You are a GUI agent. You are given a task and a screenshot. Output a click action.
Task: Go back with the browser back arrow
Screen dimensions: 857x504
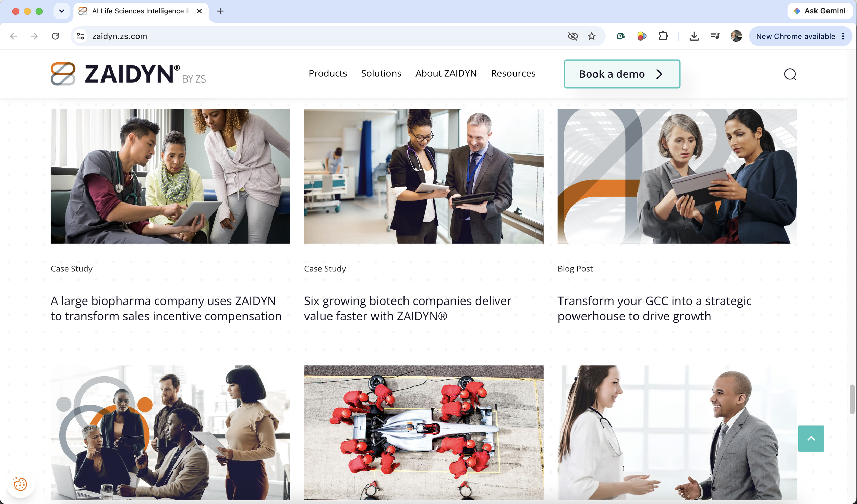(13, 36)
